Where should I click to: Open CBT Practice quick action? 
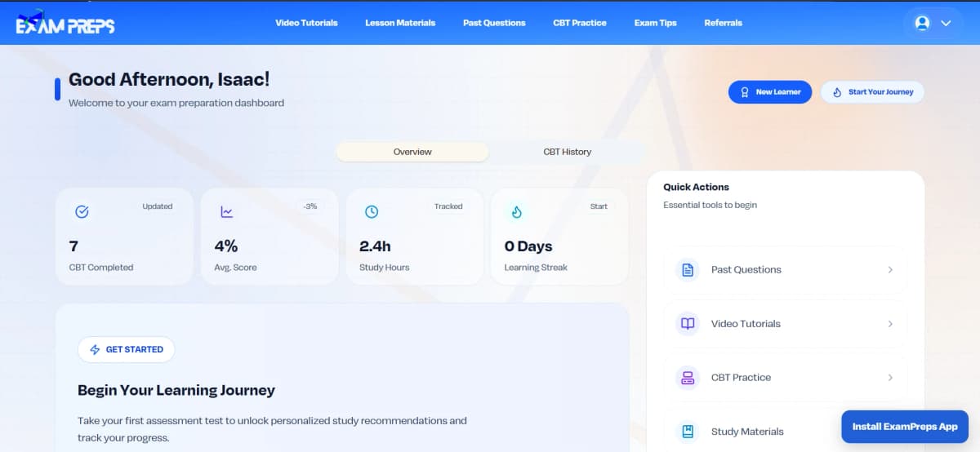pyautogui.click(x=785, y=378)
